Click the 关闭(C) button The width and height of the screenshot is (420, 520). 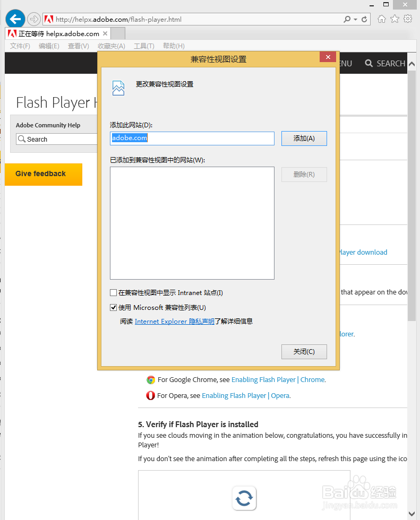(x=304, y=351)
